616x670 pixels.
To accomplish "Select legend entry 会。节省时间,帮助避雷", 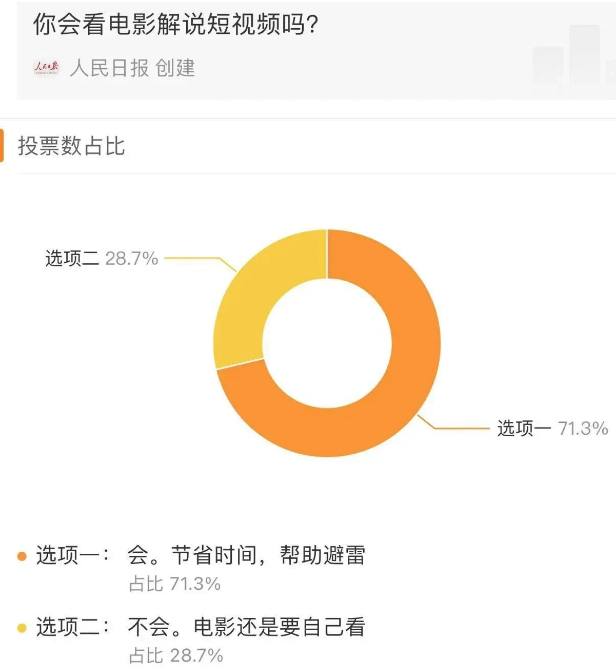I will click(246, 555).
